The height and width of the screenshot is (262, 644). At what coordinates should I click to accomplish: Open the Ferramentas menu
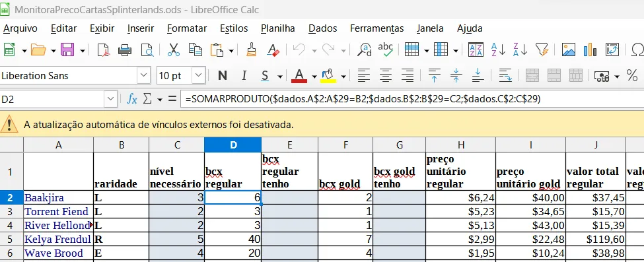(376, 28)
